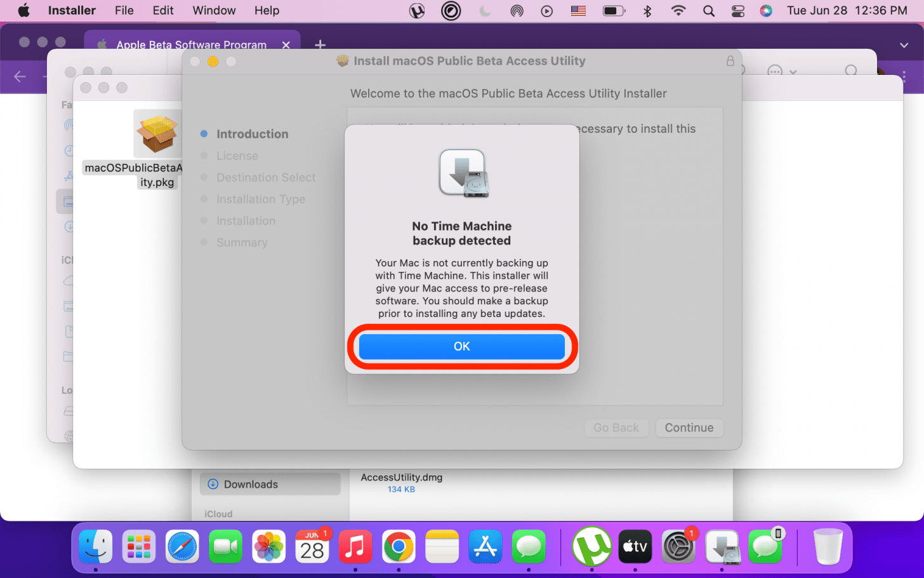Switch to the Apple Beta Software Program tab
This screenshot has height=578, width=924.
(x=191, y=44)
